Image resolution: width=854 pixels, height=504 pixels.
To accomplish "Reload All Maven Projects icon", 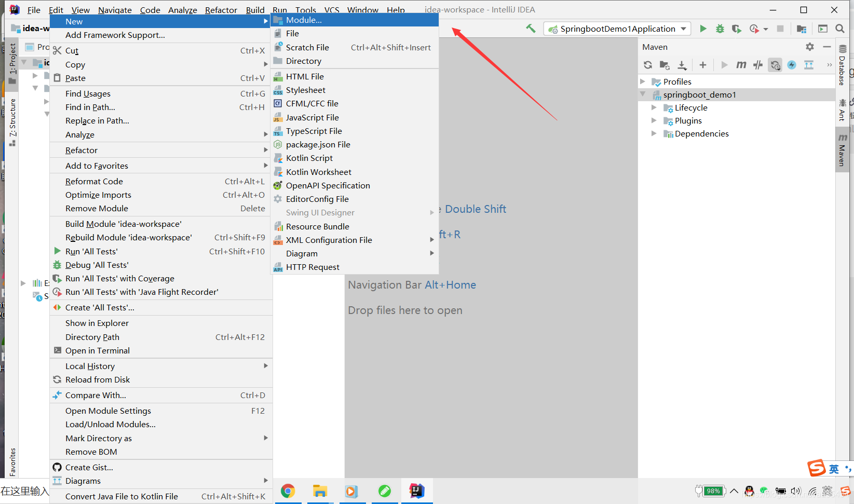I will (648, 65).
